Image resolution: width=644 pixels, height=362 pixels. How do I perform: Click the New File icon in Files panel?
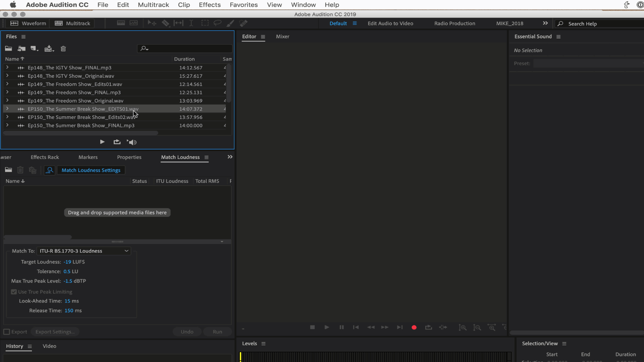pyautogui.click(x=34, y=49)
